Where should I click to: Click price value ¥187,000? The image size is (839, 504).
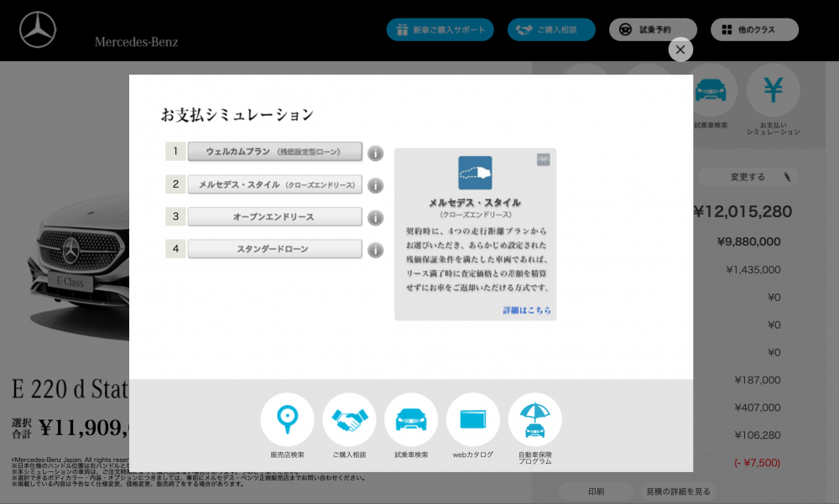click(757, 380)
